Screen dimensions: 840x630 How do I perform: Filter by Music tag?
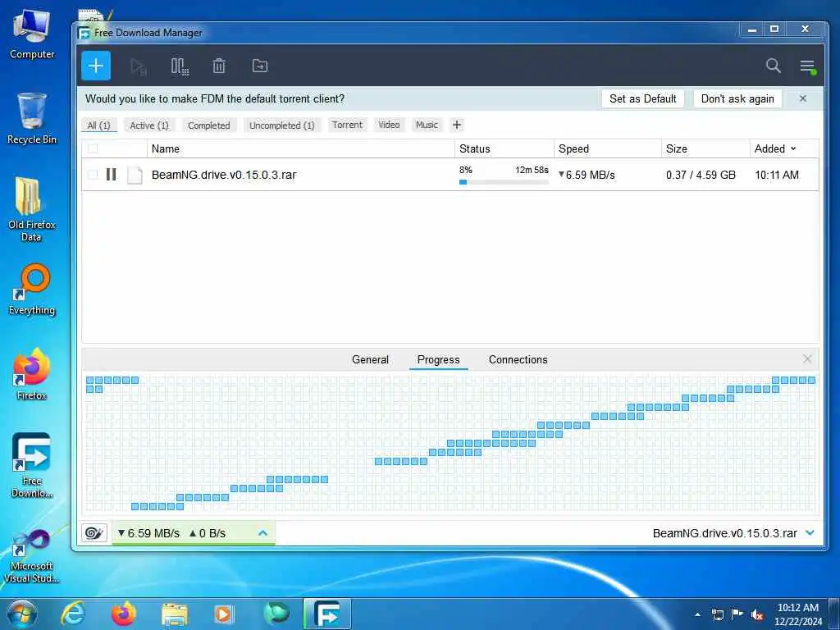pyautogui.click(x=427, y=125)
